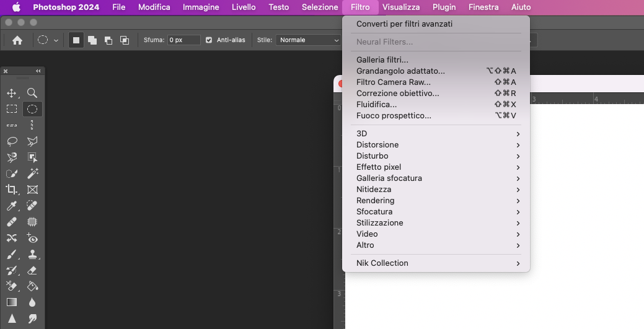Select the Eraser tool
Screen dimensions: 644x329
[32, 270]
